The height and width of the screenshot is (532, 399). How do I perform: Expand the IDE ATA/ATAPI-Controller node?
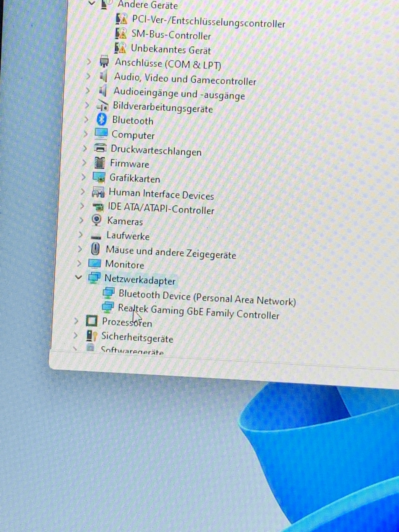point(82,206)
